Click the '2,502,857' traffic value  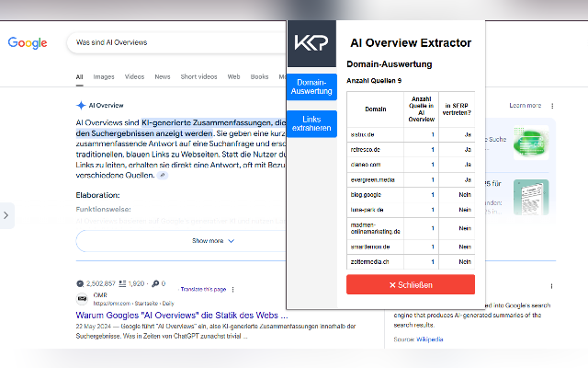(x=101, y=284)
